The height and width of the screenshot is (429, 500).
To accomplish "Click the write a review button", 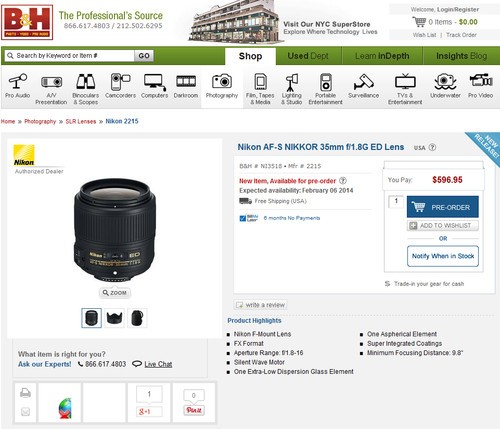I will coord(260,305).
